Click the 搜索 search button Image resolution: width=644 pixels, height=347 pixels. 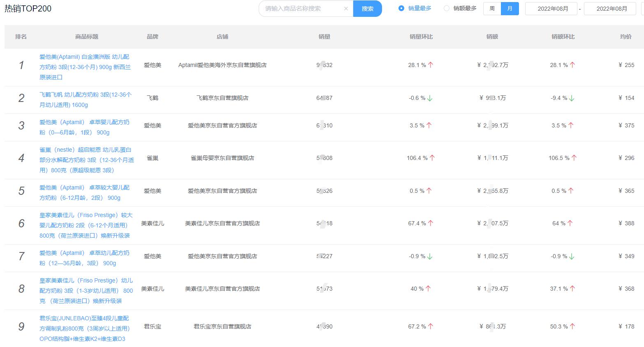click(x=367, y=8)
